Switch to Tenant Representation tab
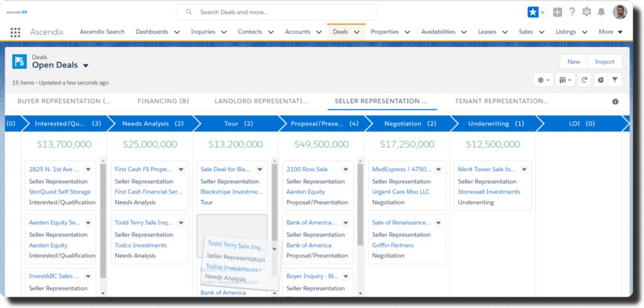 point(501,101)
